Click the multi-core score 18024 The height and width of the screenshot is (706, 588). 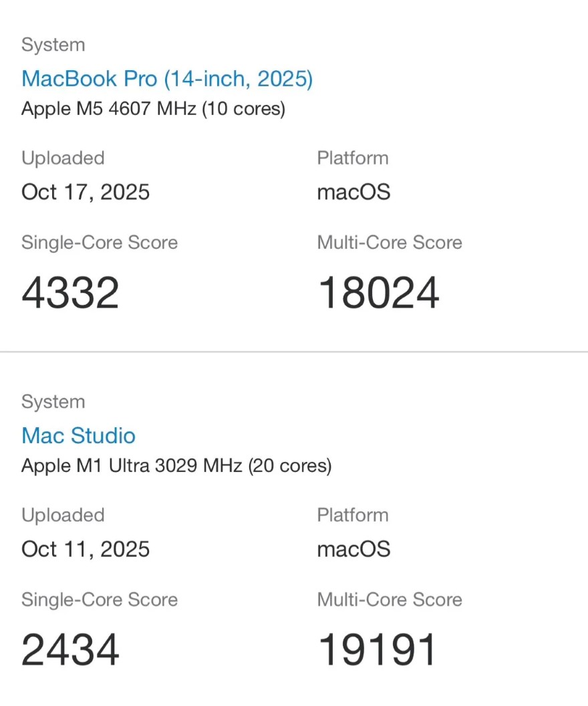coord(378,293)
